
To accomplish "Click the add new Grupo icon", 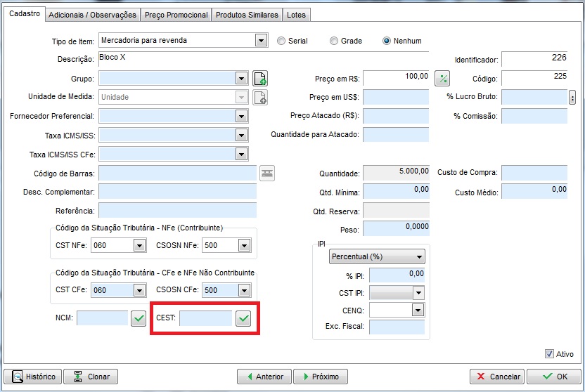I will pyautogui.click(x=260, y=78).
